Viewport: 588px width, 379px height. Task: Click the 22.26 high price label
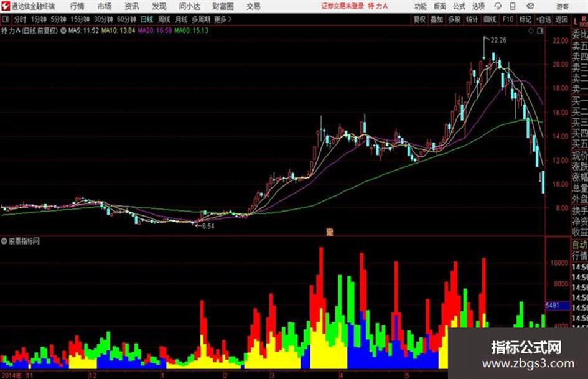click(x=499, y=40)
